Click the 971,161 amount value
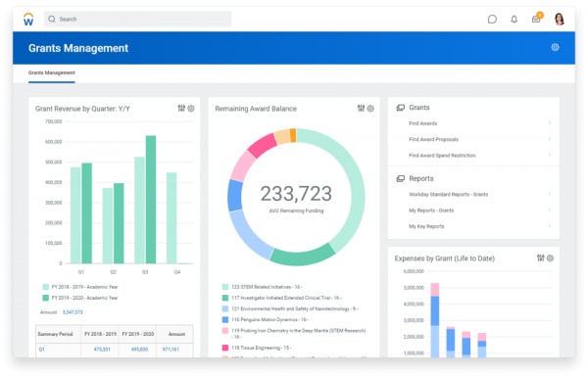Image resolution: width=588 pixels, height=377 pixels. tap(171, 350)
